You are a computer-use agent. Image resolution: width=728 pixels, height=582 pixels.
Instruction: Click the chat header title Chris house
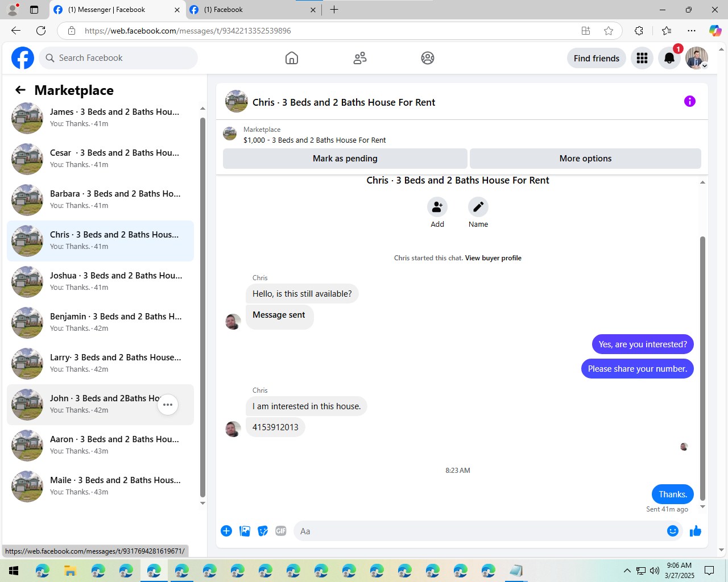(x=344, y=102)
